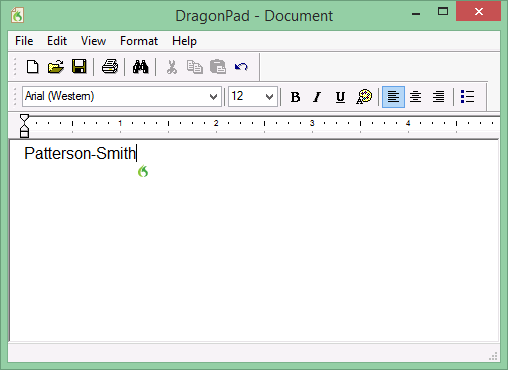This screenshot has width=508, height=370.
Task: Open the Help menu
Action: pyautogui.click(x=184, y=42)
